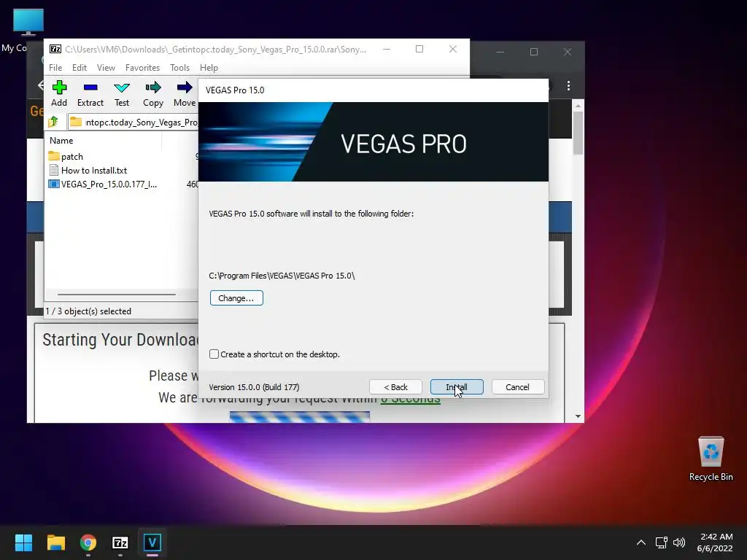The width and height of the screenshot is (747, 560).
Task: Open the Help menu in 7-Zip
Action: click(x=209, y=68)
